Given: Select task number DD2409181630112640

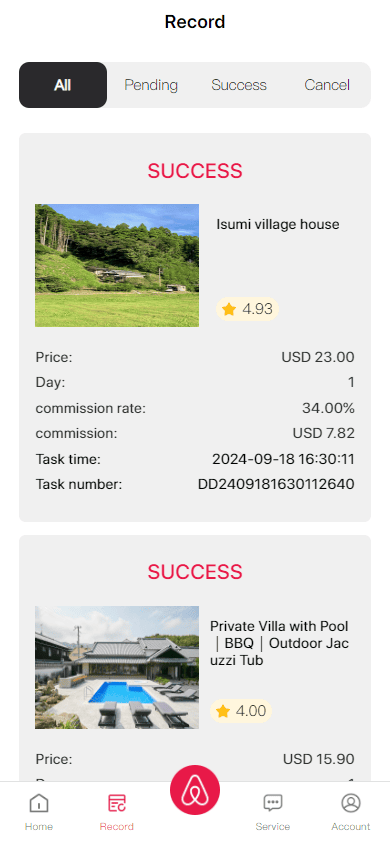Looking at the screenshot, I should tap(276, 484).
